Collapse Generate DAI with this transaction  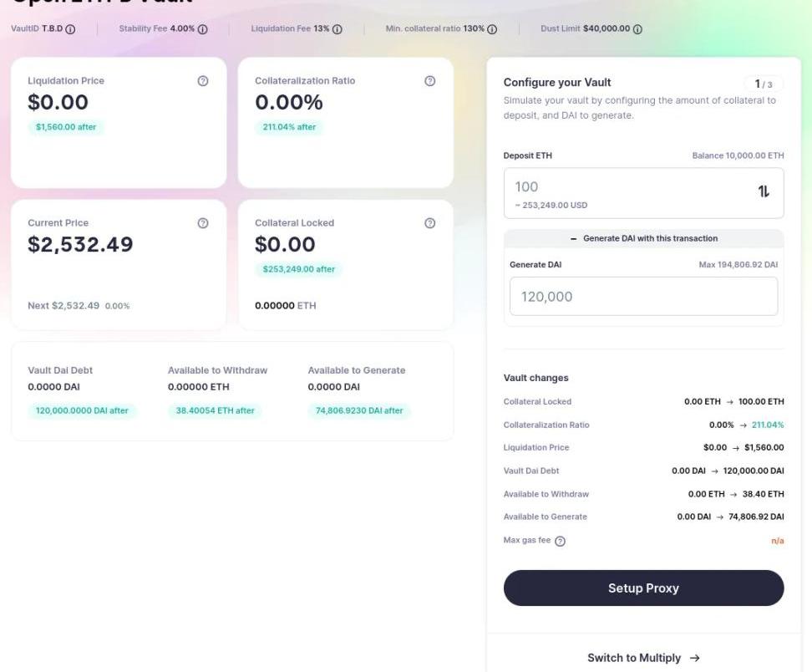pos(643,238)
